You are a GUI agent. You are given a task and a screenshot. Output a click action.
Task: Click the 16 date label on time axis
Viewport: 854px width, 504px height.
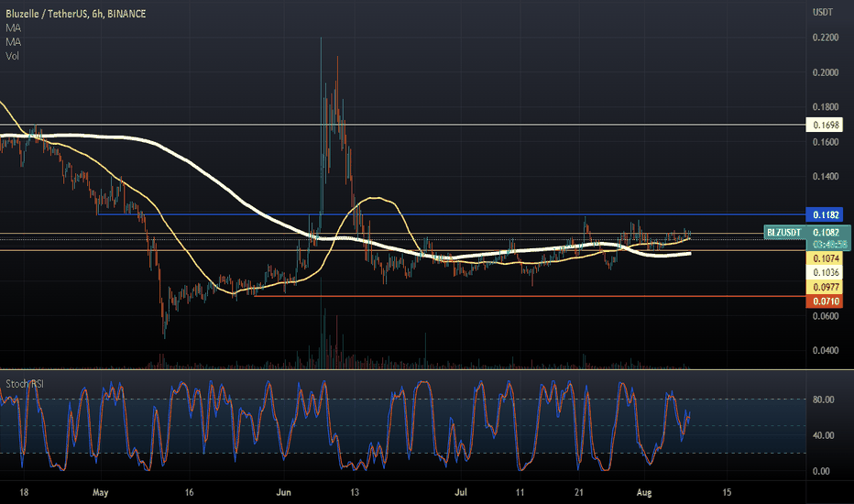[x=189, y=492]
